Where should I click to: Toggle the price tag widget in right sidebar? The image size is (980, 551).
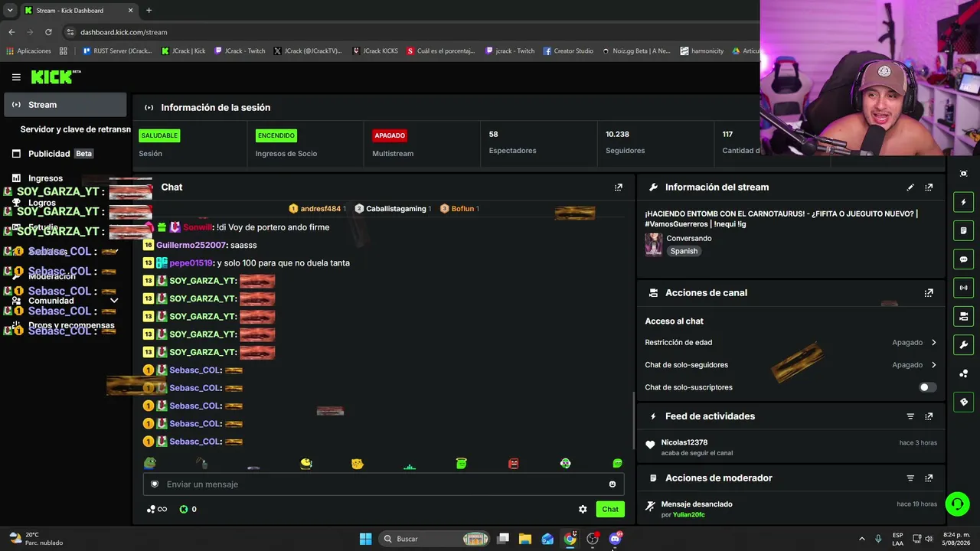tap(964, 402)
